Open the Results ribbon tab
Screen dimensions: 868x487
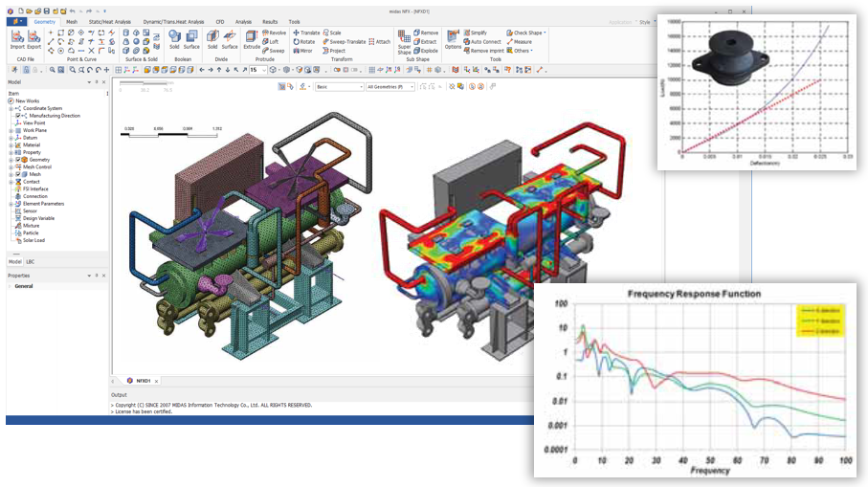(x=270, y=22)
